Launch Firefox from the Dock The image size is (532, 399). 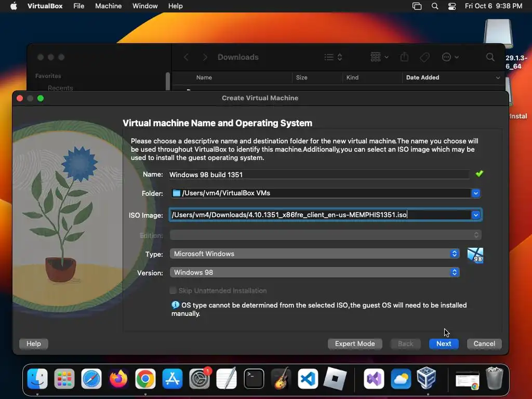[x=118, y=379]
